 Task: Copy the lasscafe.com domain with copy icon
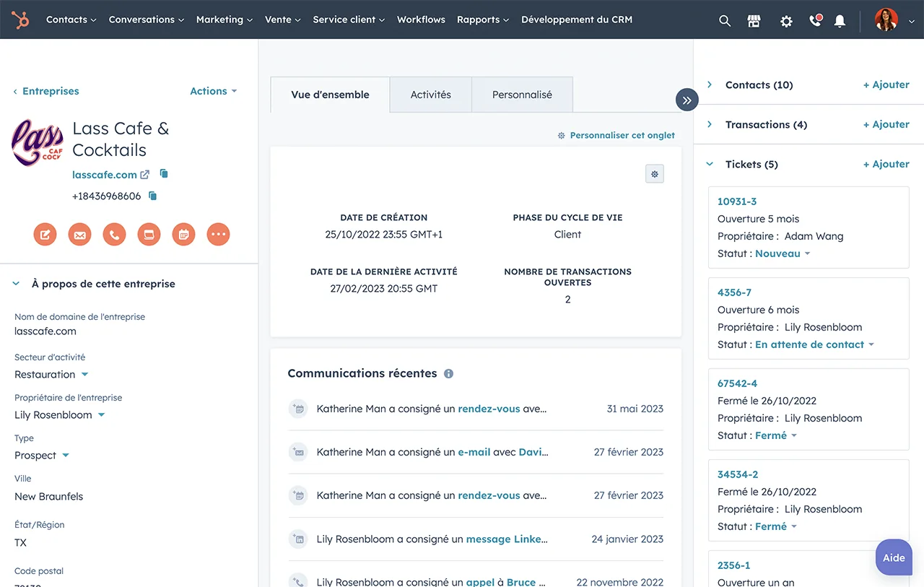tap(164, 174)
